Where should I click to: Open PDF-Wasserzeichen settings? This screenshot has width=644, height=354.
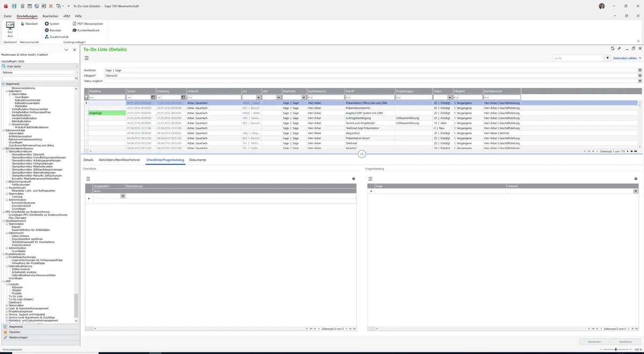[87, 24]
